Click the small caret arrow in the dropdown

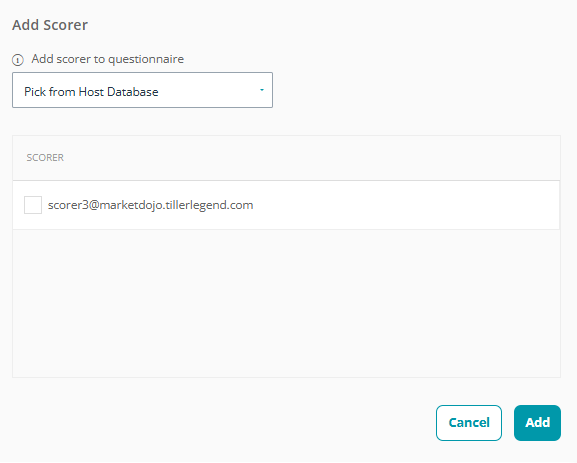click(x=262, y=90)
